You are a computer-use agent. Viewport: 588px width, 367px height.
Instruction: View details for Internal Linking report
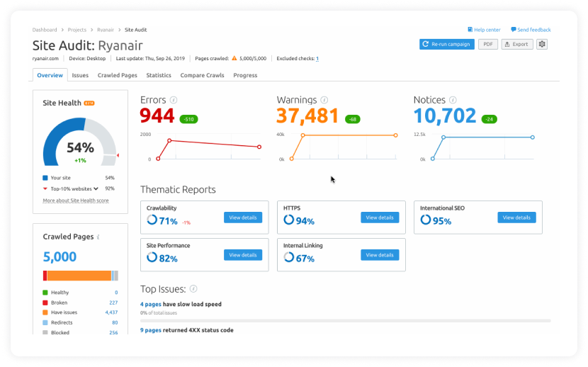[x=380, y=255]
